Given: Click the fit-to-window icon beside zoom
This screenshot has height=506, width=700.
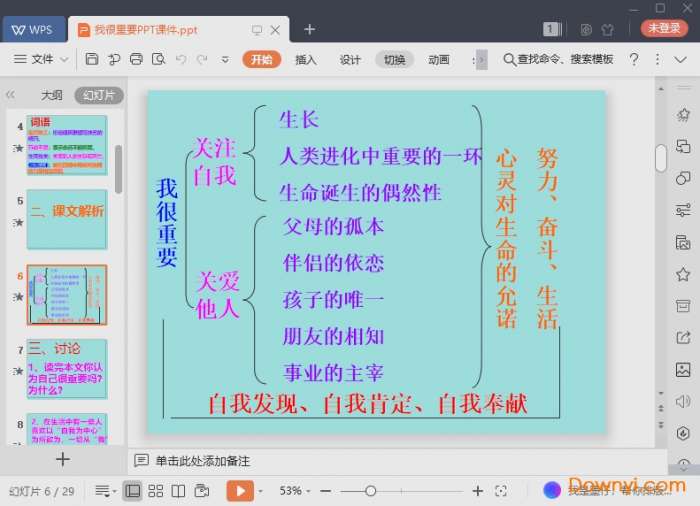Looking at the screenshot, I should pos(501,491).
